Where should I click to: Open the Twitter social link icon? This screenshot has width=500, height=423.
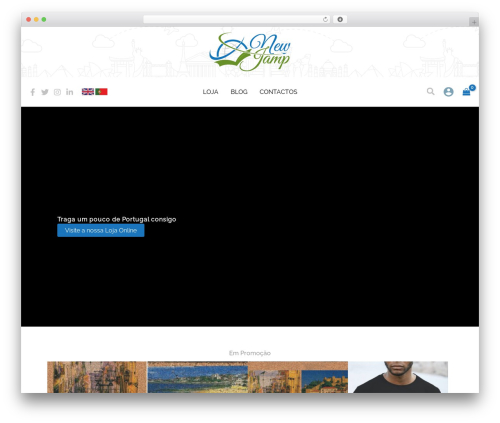tap(45, 92)
